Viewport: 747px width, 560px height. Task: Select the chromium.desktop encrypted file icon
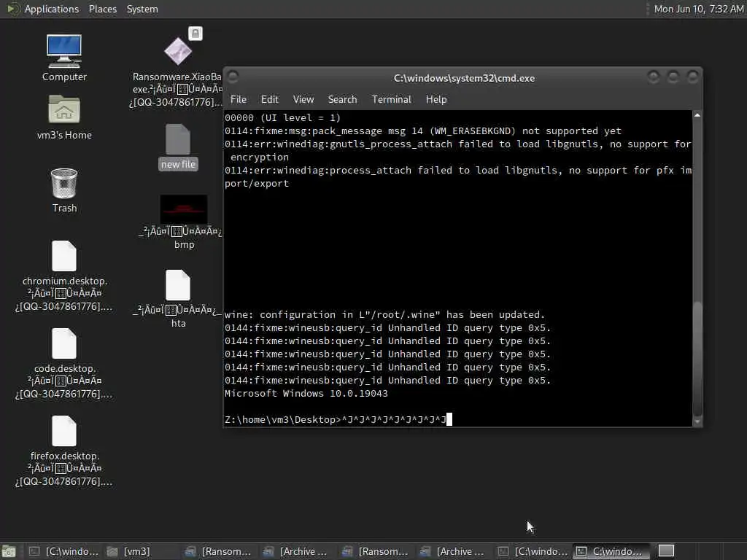coord(64,276)
